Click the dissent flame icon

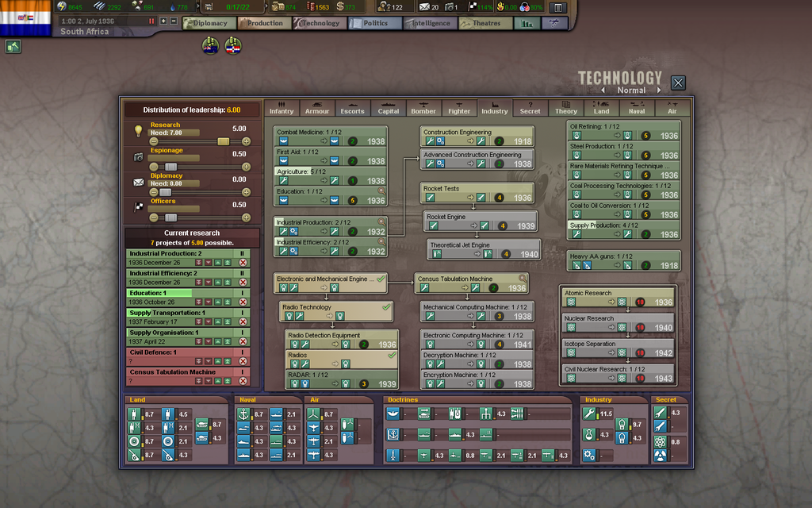(x=500, y=6)
